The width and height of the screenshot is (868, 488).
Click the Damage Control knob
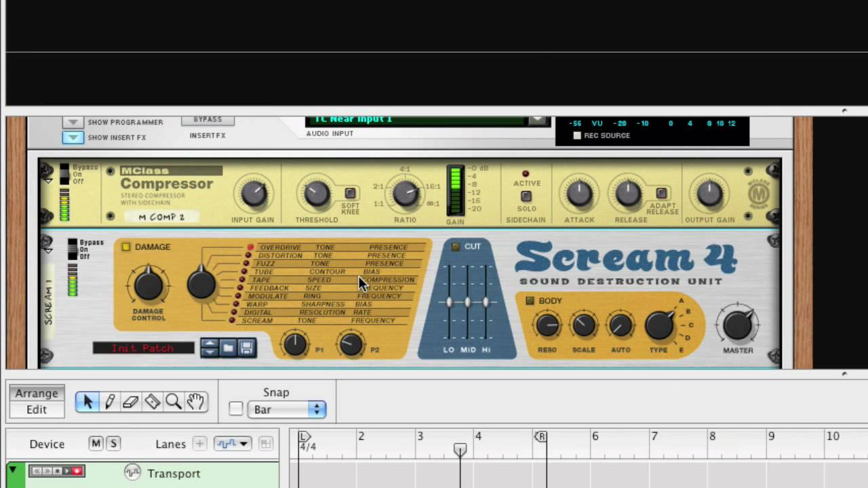click(x=148, y=286)
